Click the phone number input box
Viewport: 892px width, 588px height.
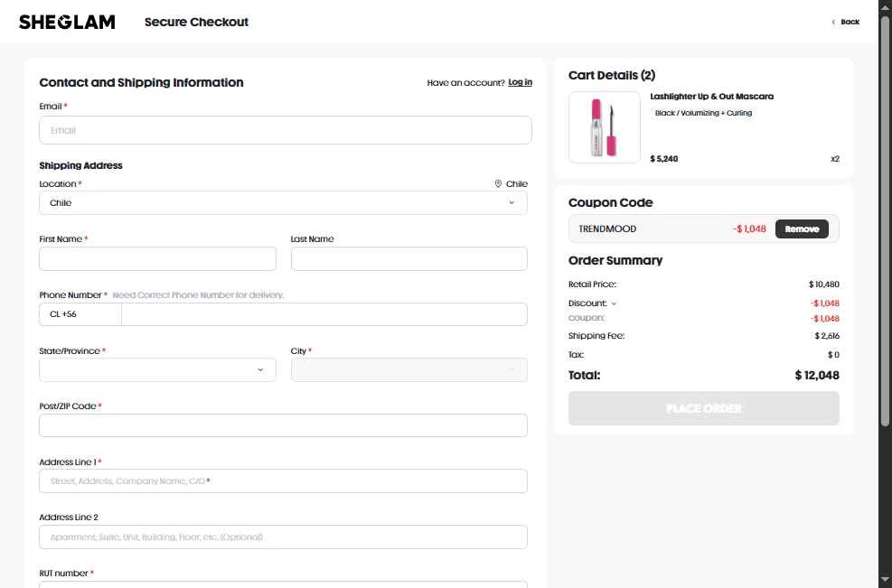pos(324,314)
